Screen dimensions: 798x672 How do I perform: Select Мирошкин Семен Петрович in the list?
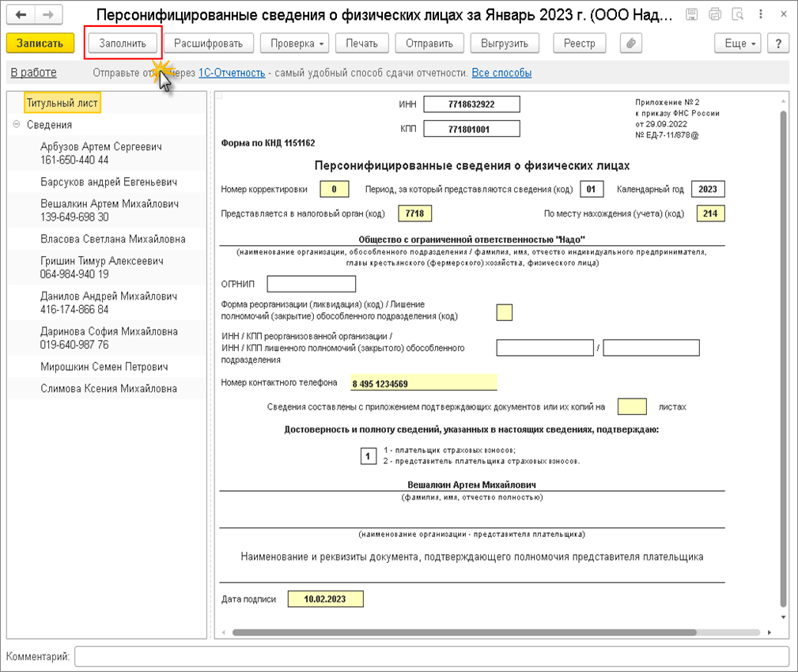pyautogui.click(x=107, y=366)
